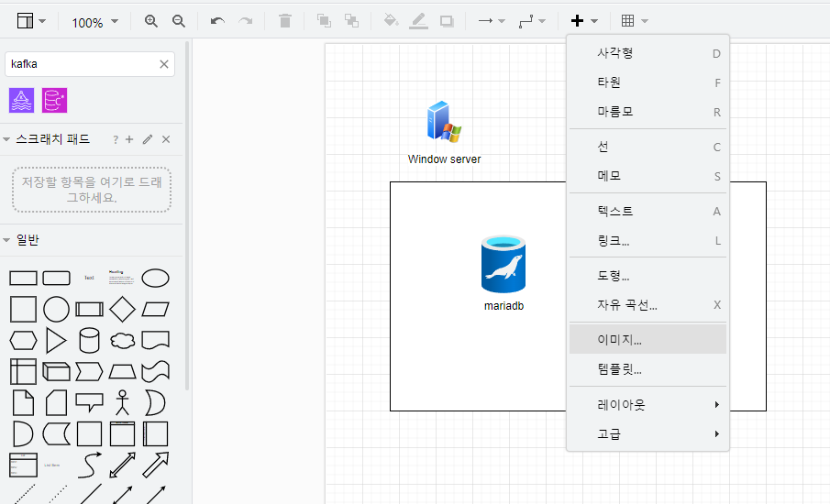The image size is (830, 504).
Task: Choose 마름모 from insert menu
Action: click(x=647, y=112)
